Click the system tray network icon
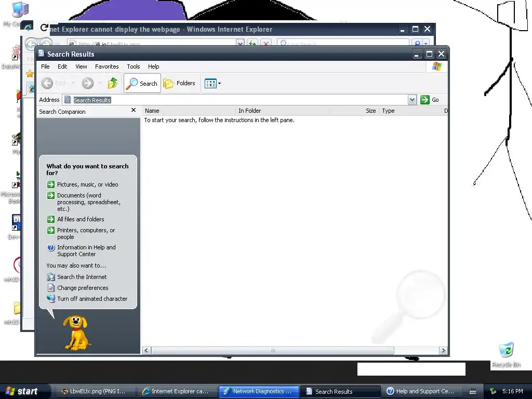532x399 pixels. (x=494, y=392)
